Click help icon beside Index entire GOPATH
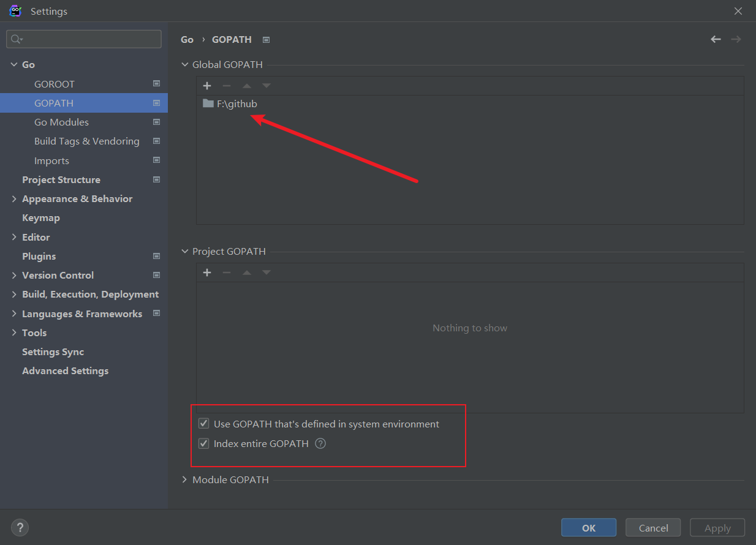The image size is (756, 545). (320, 443)
